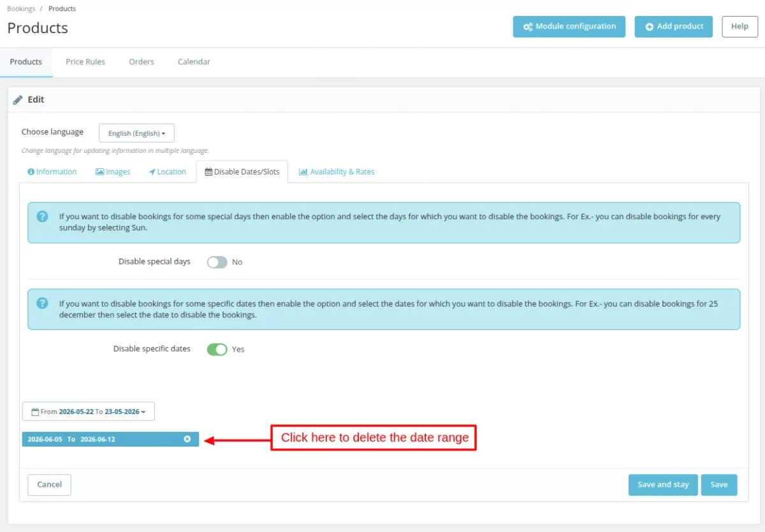
Task: Click the Disable special days label
Action: pyautogui.click(x=154, y=262)
